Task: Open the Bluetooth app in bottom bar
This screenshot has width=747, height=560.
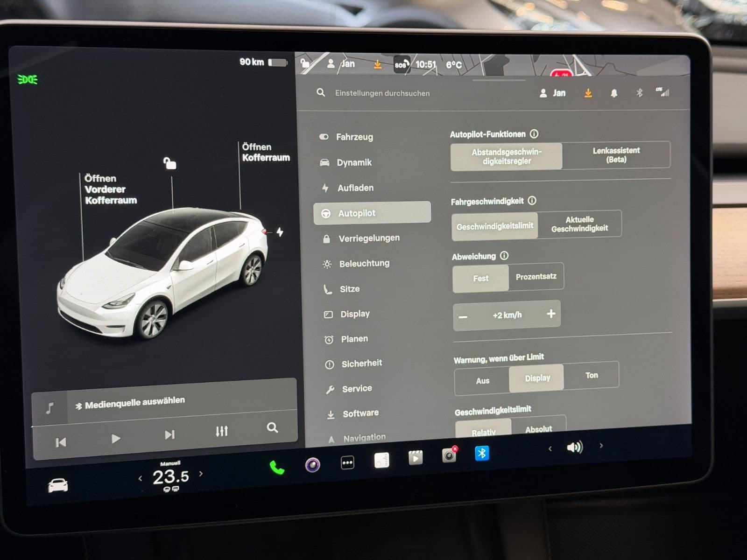Action: [482, 453]
